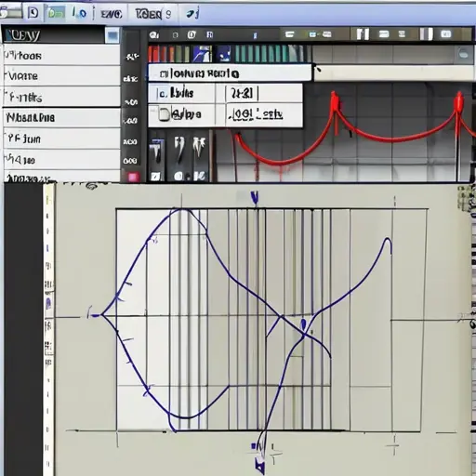Open the dark blue thumbnail beside it
The image size is (476, 476).
(x=224, y=54)
